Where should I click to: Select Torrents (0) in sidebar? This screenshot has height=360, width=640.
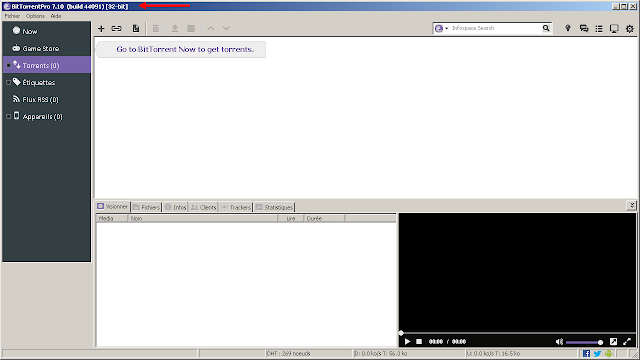pos(47,65)
